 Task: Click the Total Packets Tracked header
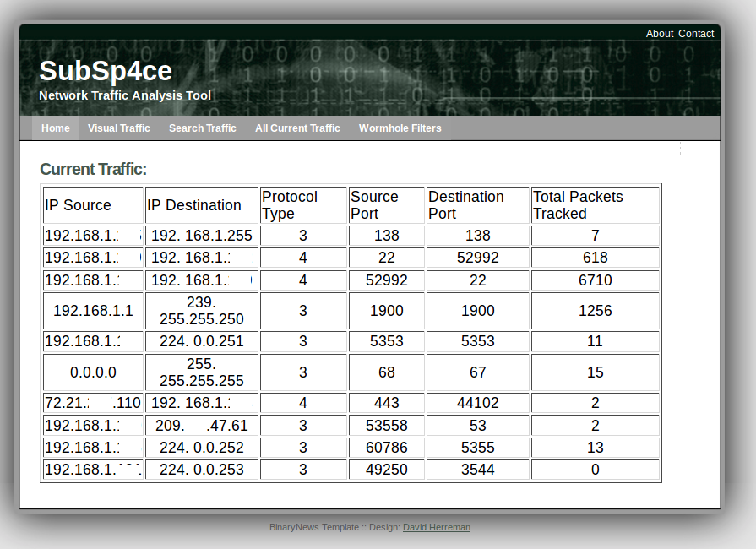(577, 204)
